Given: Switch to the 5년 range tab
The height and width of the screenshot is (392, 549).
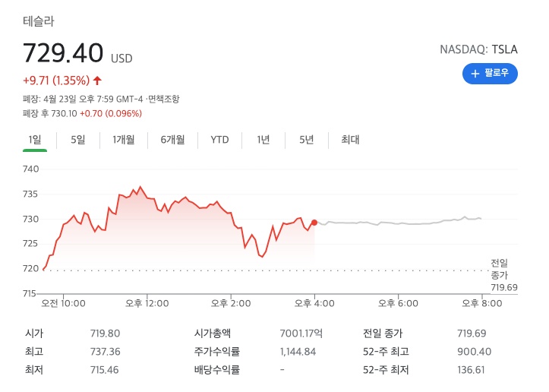Looking at the screenshot, I should click(x=307, y=139).
